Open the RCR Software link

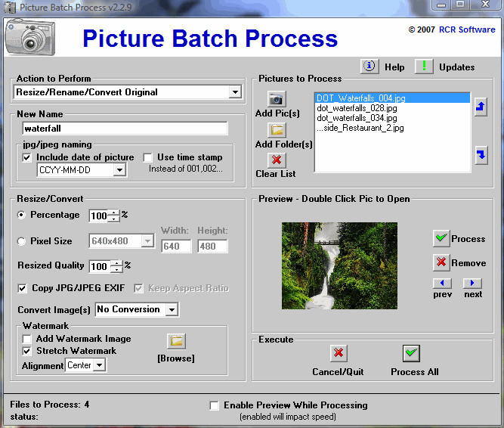[467, 29]
